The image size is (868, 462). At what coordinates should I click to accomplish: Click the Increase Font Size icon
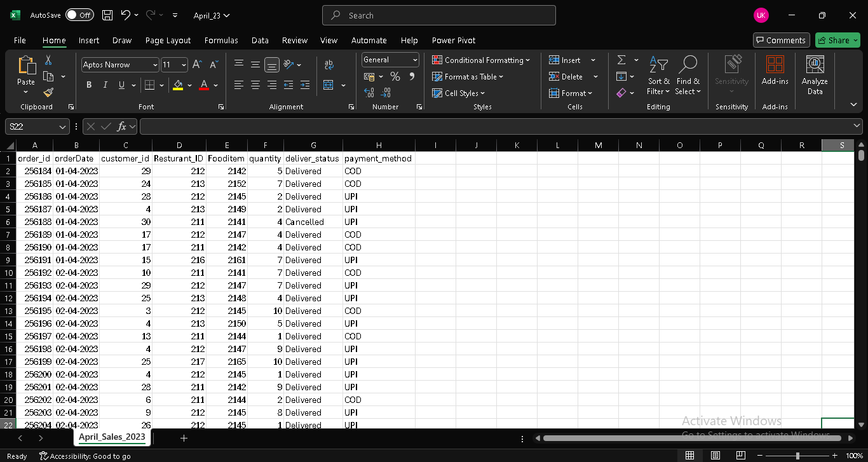tap(197, 65)
